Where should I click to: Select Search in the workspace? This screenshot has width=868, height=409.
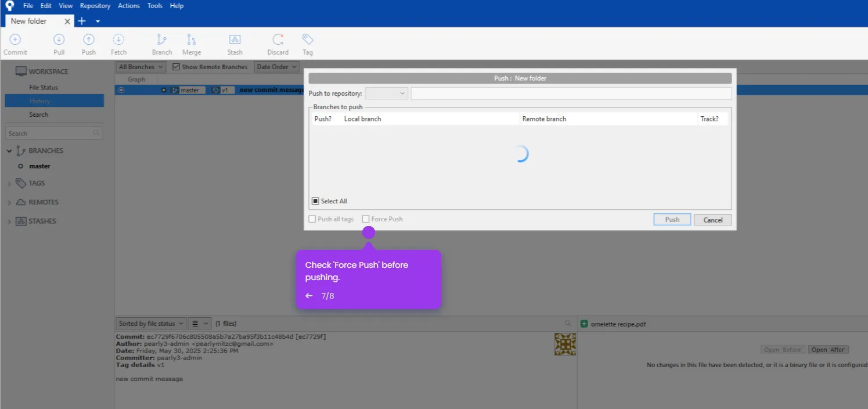tap(39, 114)
